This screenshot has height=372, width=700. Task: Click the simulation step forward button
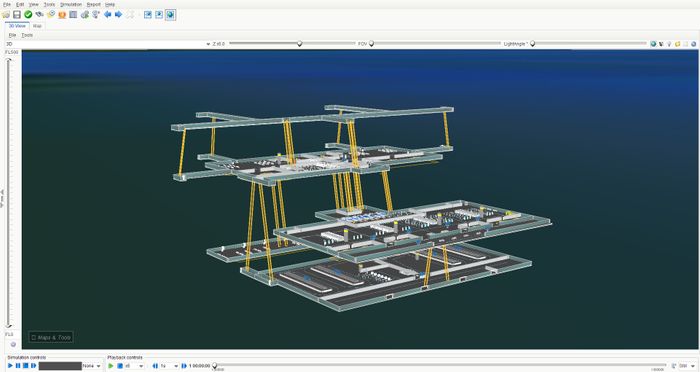[x=33, y=366]
